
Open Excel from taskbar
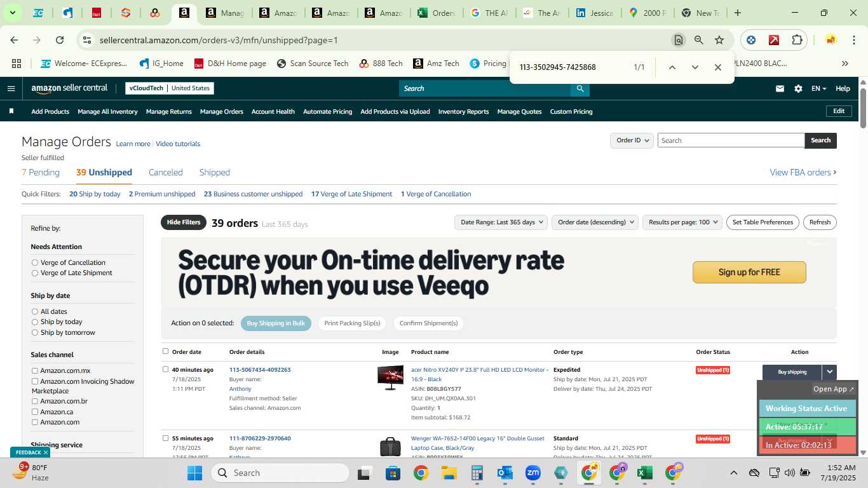point(645,473)
